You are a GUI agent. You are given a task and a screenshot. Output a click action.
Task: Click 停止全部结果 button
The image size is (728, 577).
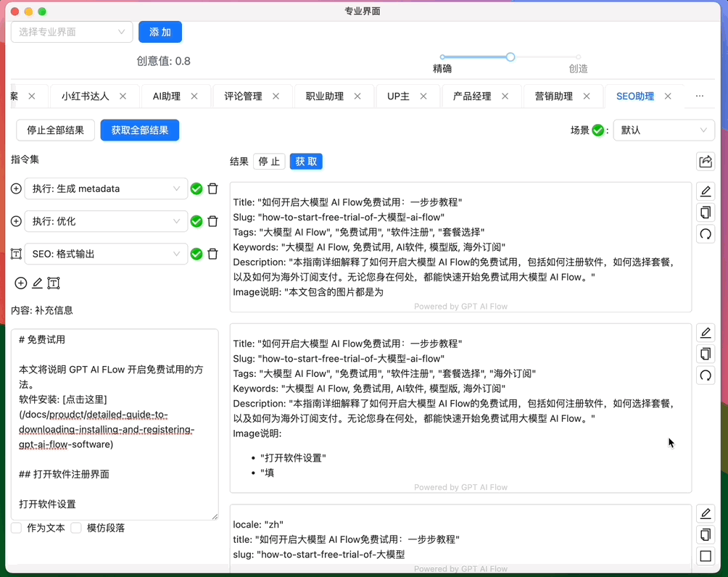pyautogui.click(x=55, y=130)
